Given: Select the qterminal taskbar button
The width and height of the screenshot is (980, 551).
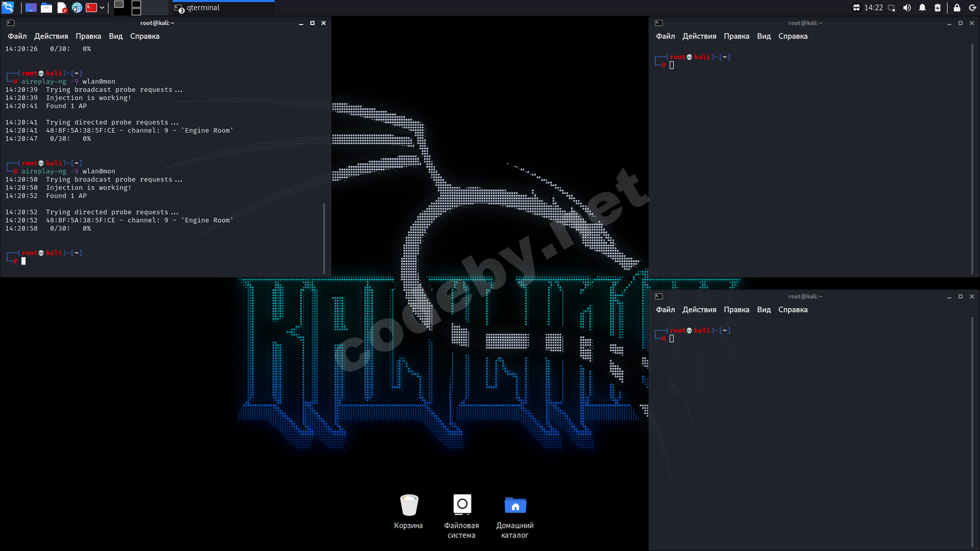Looking at the screenshot, I should (x=223, y=8).
